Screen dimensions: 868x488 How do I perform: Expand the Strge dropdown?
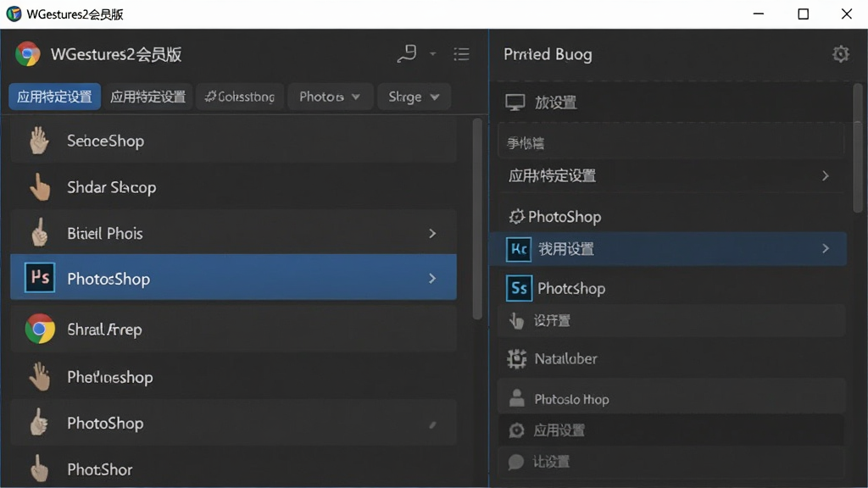pos(414,97)
